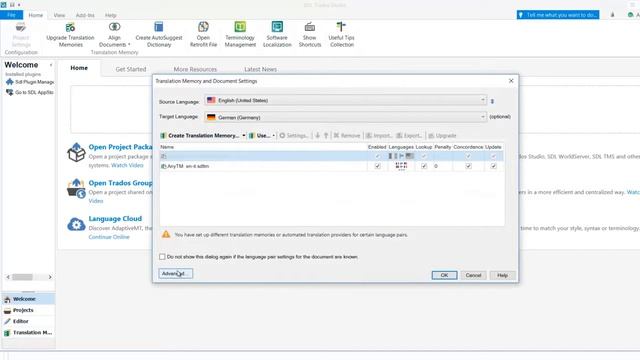The height and width of the screenshot is (360, 640).
Task: Click the sidebar horizontal scrollbar thumb
Action: [22, 277]
